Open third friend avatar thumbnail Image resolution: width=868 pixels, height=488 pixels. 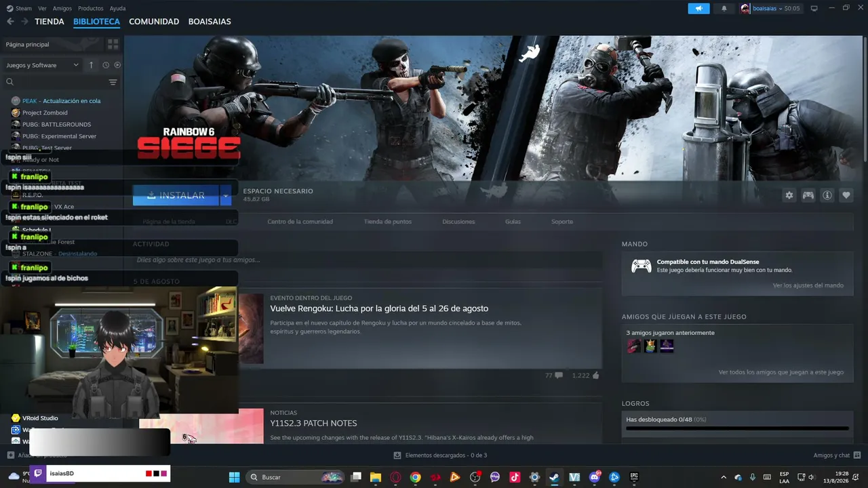click(x=667, y=346)
